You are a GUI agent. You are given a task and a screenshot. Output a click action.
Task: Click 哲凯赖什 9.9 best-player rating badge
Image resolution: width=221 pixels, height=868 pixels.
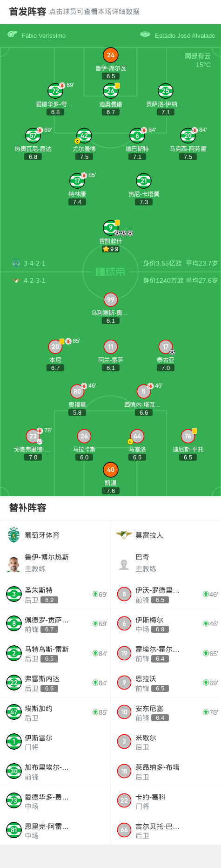tap(111, 249)
